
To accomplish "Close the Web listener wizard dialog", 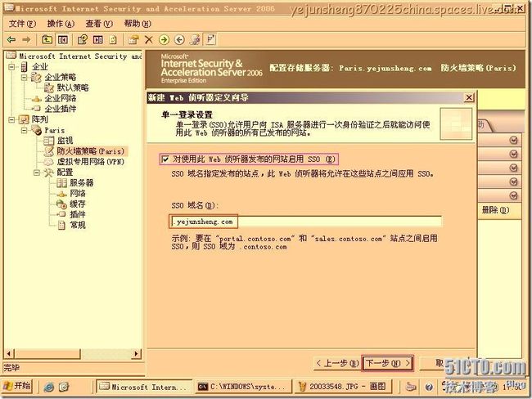I will coord(468,97).
